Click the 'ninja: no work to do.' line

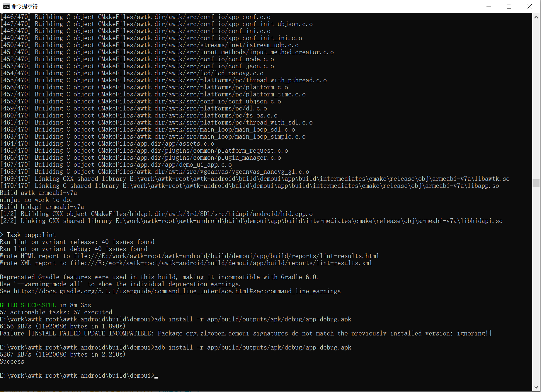pyautogui.click(x=36, y=200)
